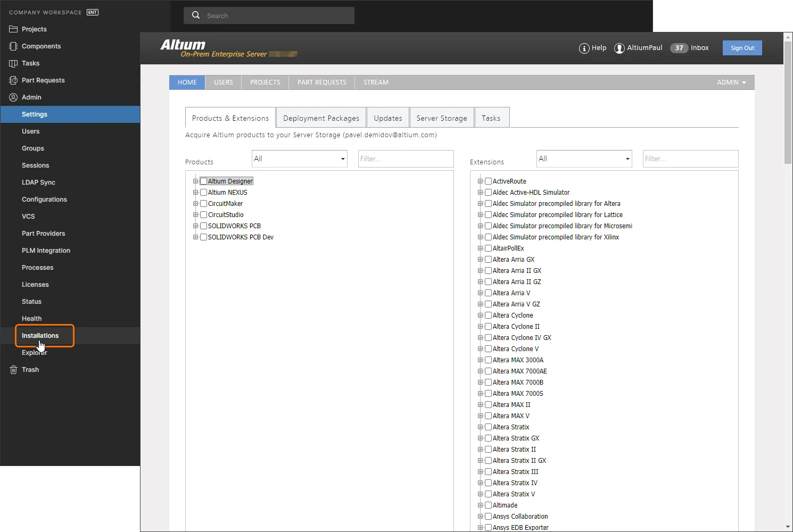793x532 pixels.
Task: Switch to the Deployment Packages tab
Action: point(321,118)
